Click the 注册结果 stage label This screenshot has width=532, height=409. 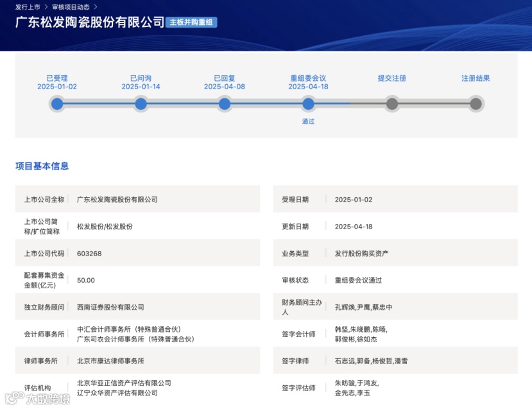[x=476, y=78]
